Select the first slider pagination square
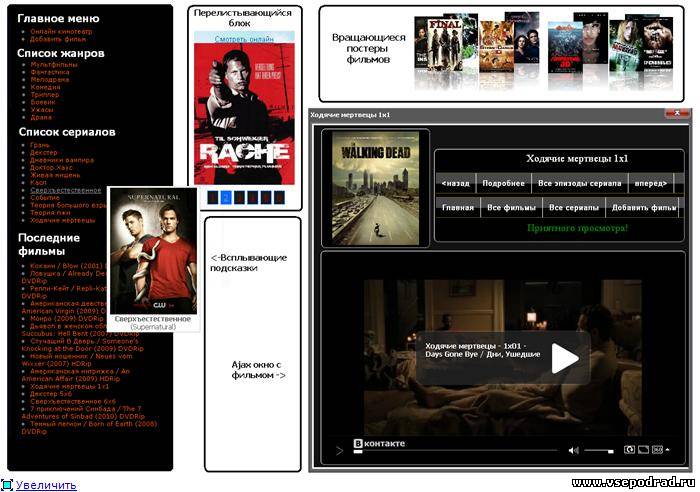This screenshot has width=700, height=492. tap(213, 197)
